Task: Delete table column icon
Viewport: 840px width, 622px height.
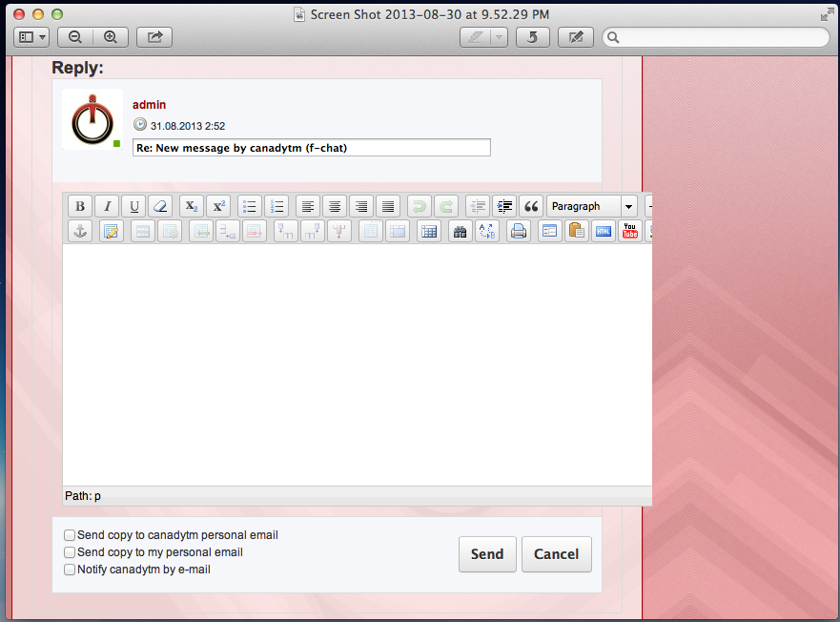Action: (x=339, y=232)
